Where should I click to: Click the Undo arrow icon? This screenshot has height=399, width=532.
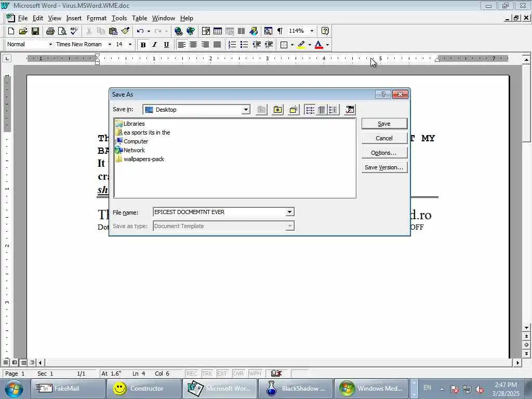(x=140, y=31)
